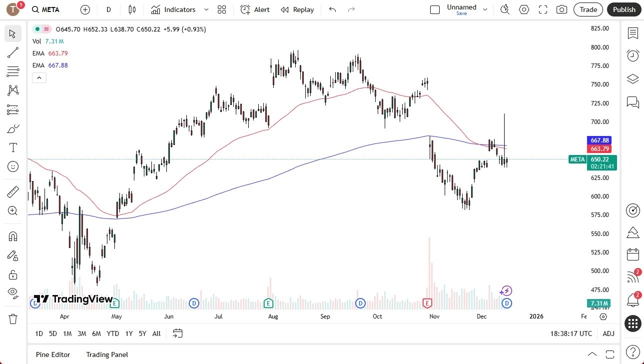This screenshot has height=364, width=644.
Task: Take a chart snapshot with camera icon
Action: 562,9
